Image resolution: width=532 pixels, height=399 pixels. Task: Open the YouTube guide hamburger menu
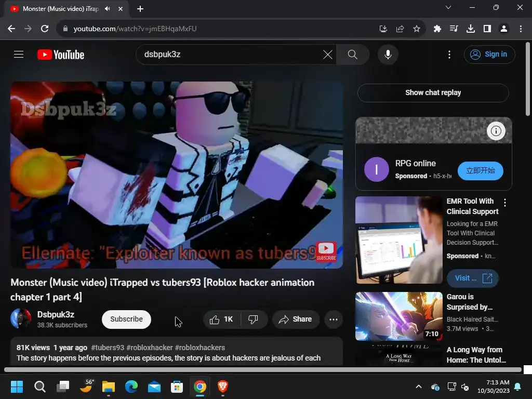click(19, 54)
